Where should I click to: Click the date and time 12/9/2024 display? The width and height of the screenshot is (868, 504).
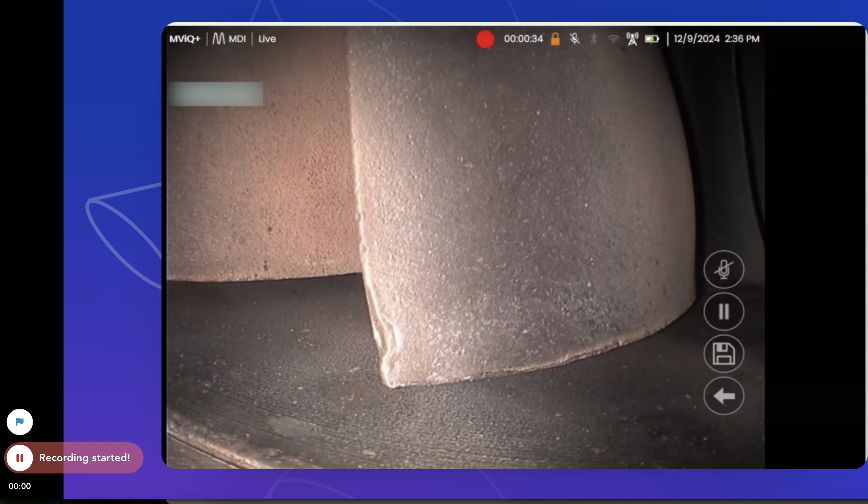click(716, 39)
